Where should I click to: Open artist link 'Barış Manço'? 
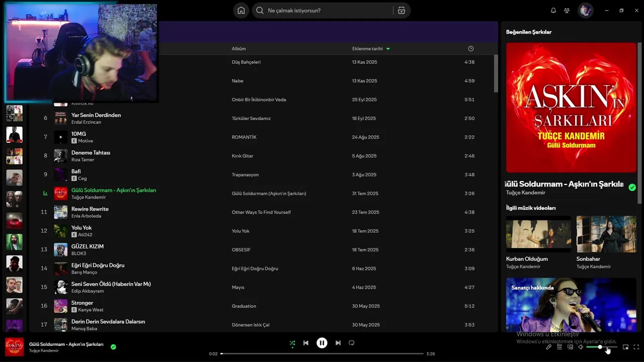85,273
